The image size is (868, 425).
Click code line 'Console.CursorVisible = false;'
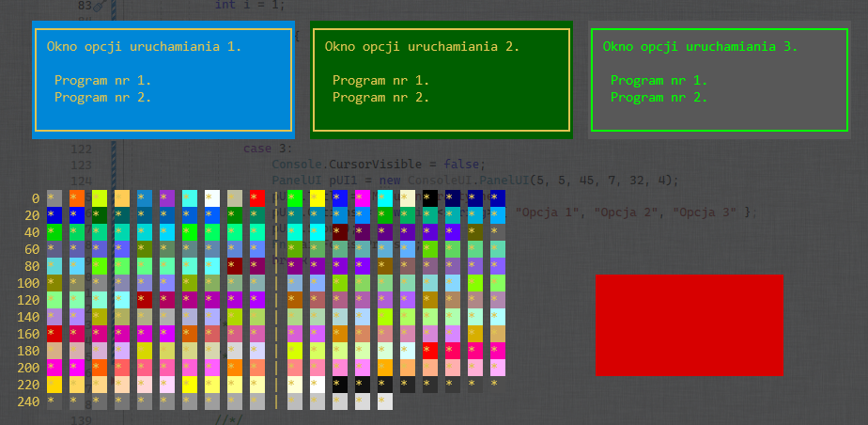click(378, 165)
